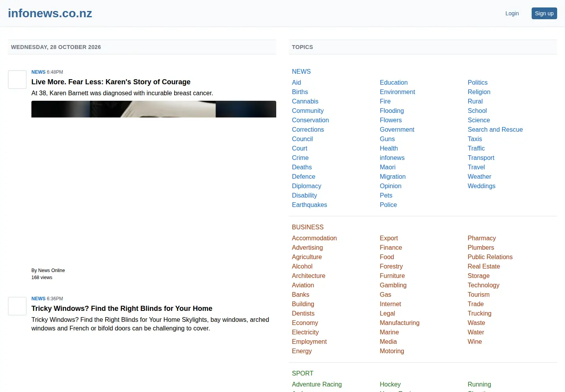The width and height of the screenshot is (565, 392).
Task: Open the SPORT topics heading
Action: click(303, 373)
